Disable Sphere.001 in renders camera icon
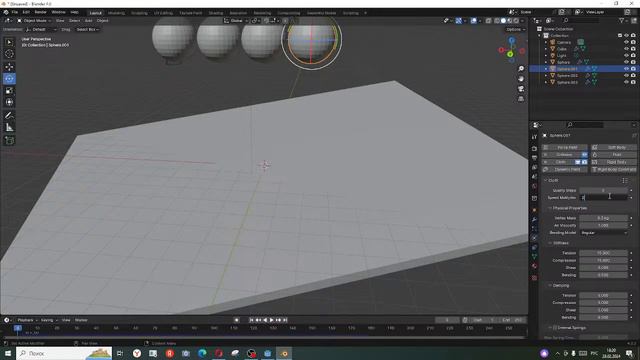This screenshot has width=640, height=360. [633, 69]
